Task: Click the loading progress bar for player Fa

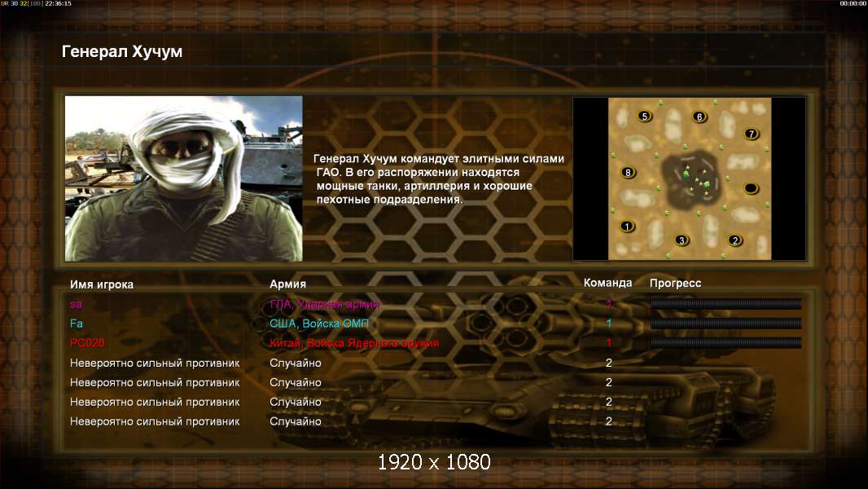Action: click(726, 323)
